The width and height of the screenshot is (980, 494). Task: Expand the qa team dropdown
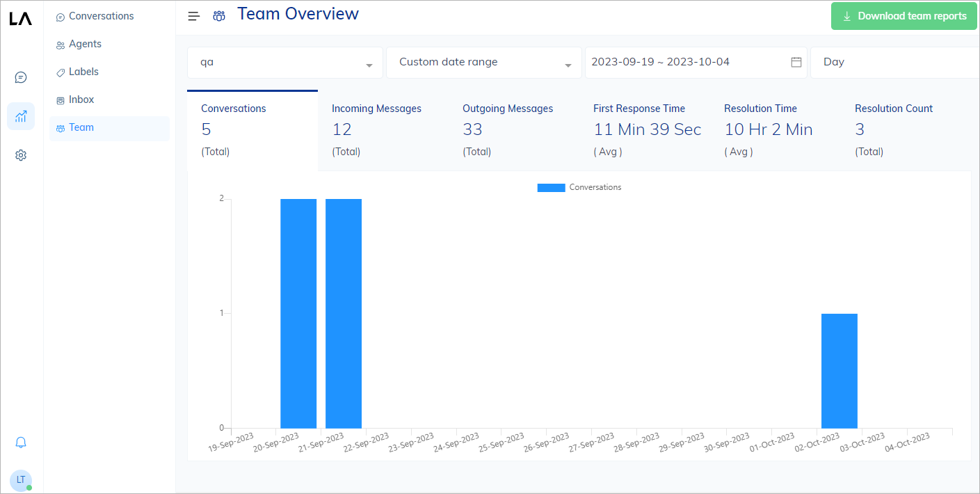[x=285, y=62]
